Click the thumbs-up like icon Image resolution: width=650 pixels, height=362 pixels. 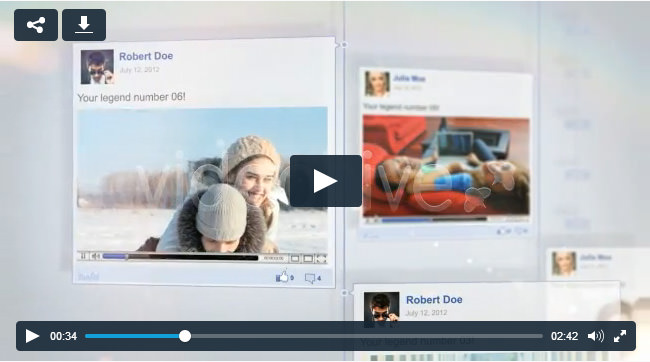[x=282, y=277]
